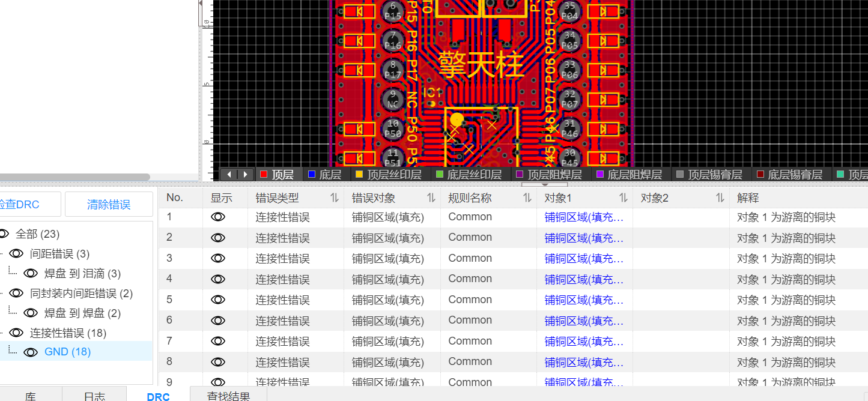Toggle eye icon for GND (18)

pos(31,352)
